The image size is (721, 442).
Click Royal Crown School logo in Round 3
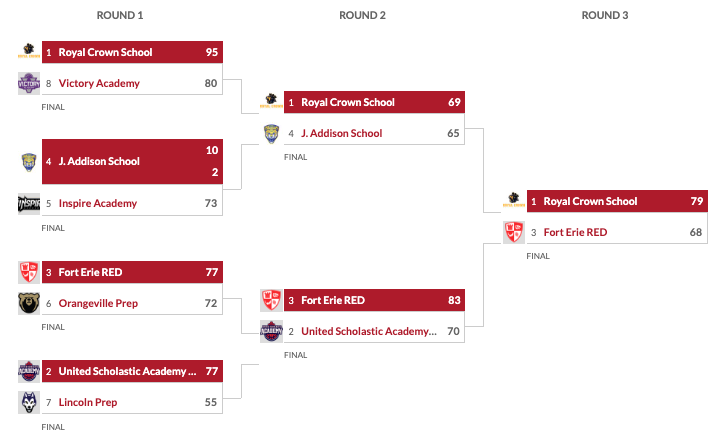513,201
